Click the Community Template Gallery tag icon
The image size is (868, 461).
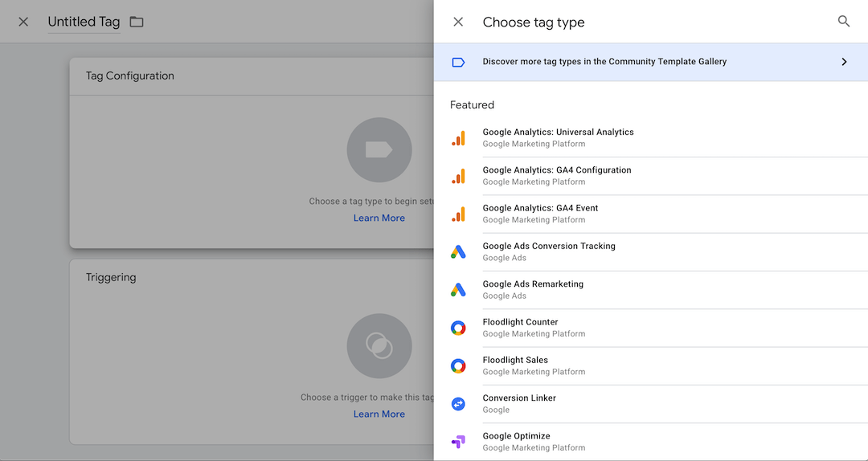tap(458, 62)
